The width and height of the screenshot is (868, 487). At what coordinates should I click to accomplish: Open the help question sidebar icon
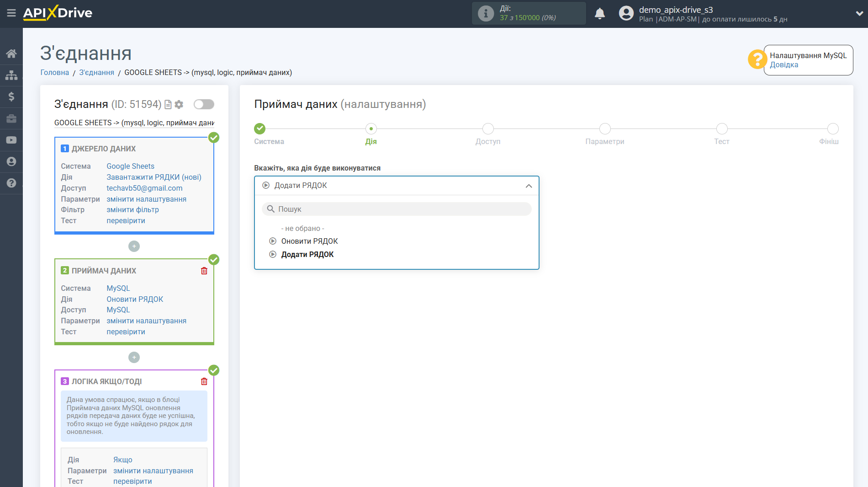point(11,183)
